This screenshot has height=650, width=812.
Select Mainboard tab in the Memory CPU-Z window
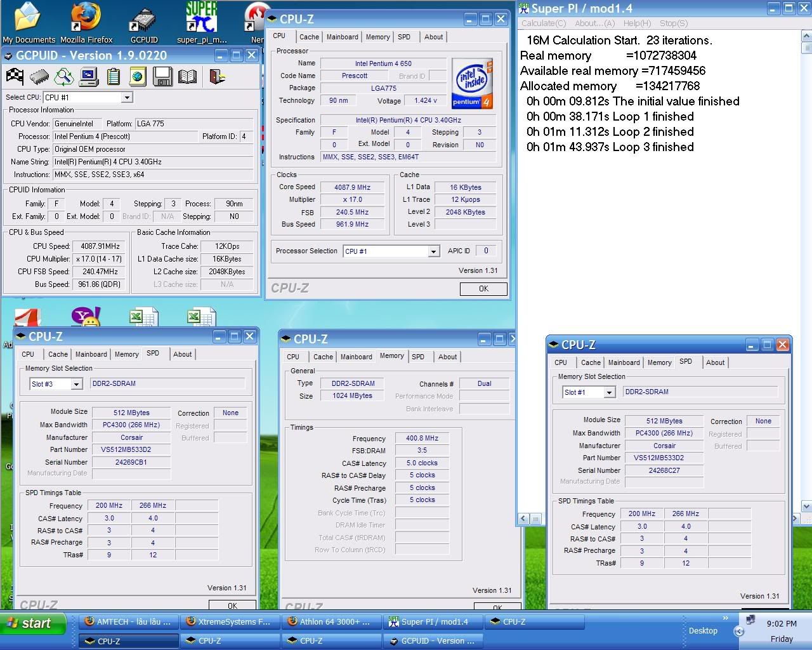356,357
